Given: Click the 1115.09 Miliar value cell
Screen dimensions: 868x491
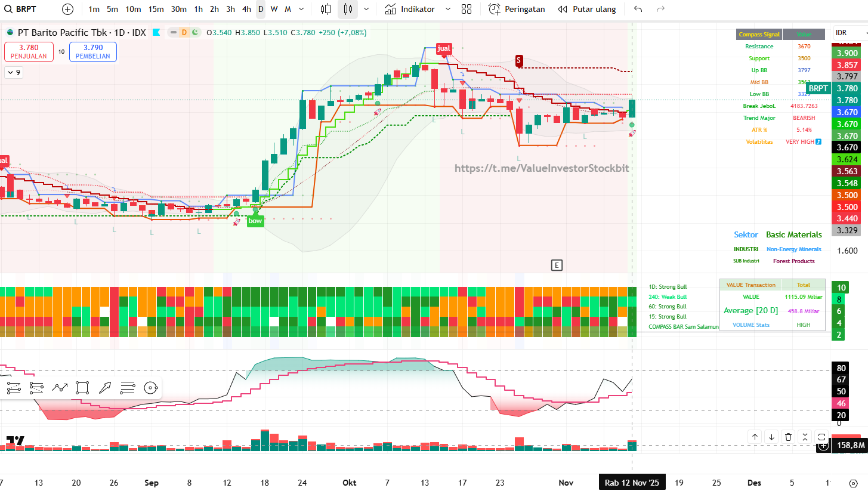Looking at the screenshot, I should point(804,297).
